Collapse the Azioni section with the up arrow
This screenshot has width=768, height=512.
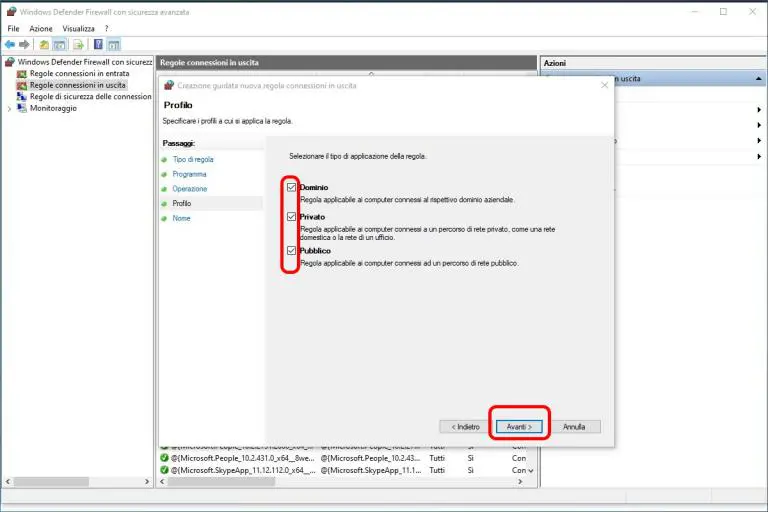759,78
